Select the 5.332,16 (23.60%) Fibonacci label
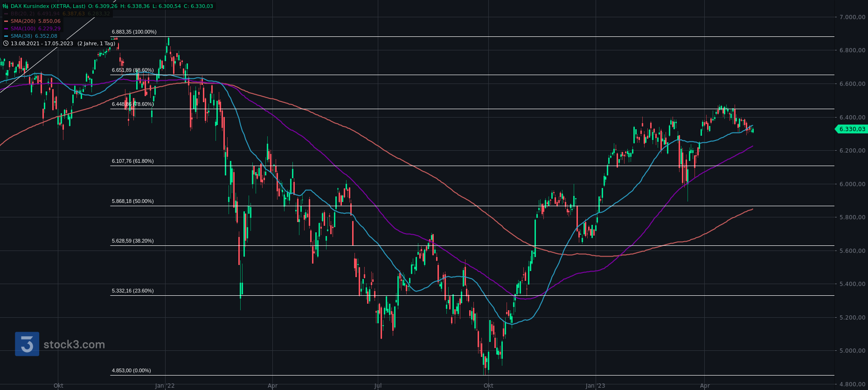Viewport: 868px width, 390px height. point(133,291)
